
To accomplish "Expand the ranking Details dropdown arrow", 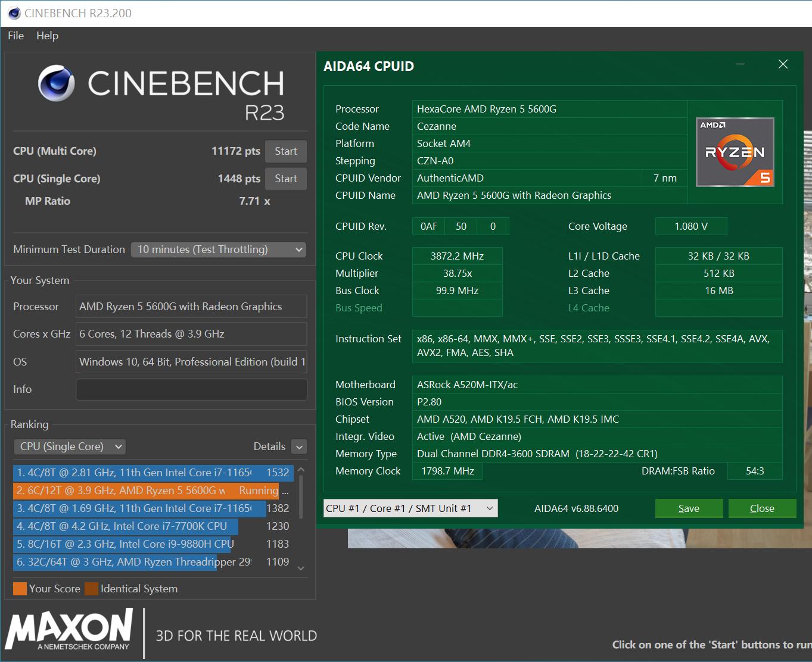I will coord(300,446).
